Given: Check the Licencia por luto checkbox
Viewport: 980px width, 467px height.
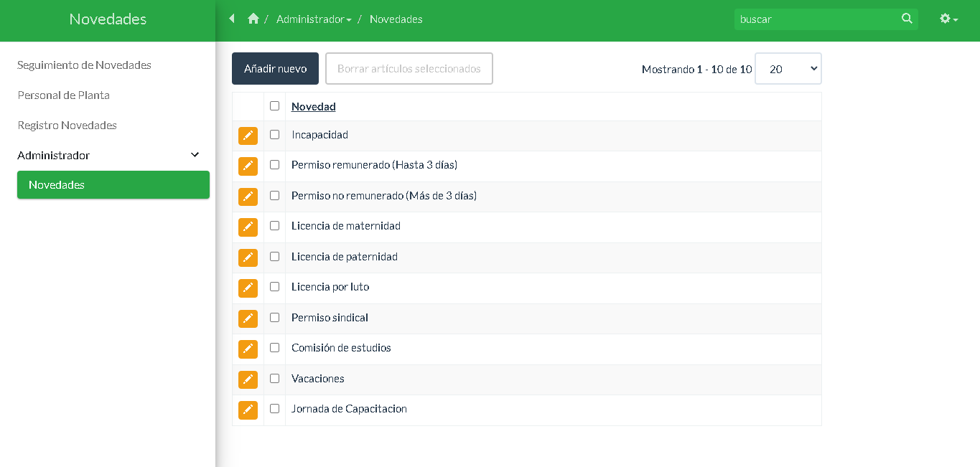Looking at the screenshot, I should click(x=274, y=287).
